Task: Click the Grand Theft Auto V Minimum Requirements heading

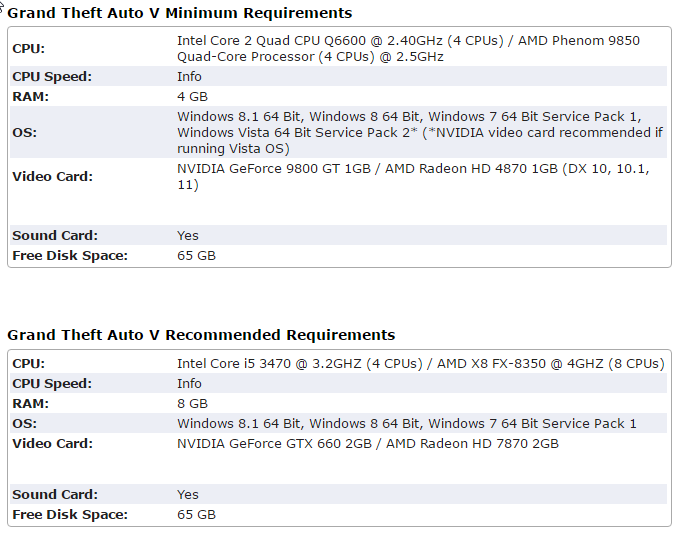Action: tap(179, 13)
